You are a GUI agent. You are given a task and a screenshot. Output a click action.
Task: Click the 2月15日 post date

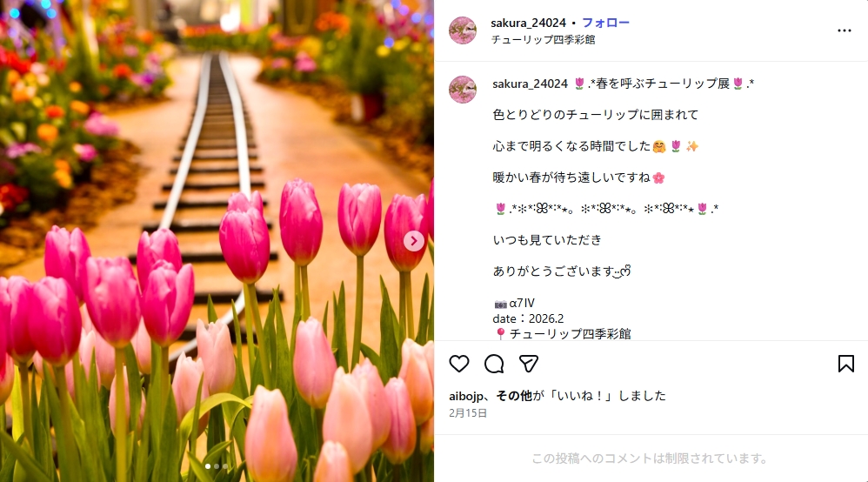(468, 412)
